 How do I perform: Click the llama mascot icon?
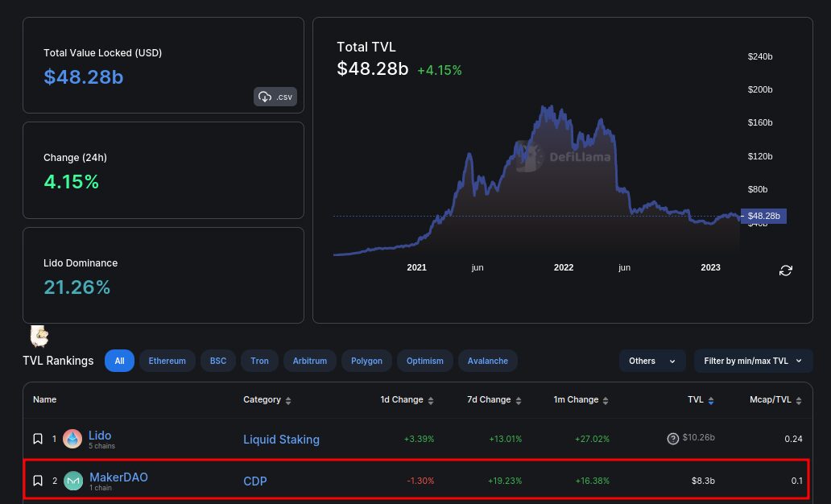point(39,336)
